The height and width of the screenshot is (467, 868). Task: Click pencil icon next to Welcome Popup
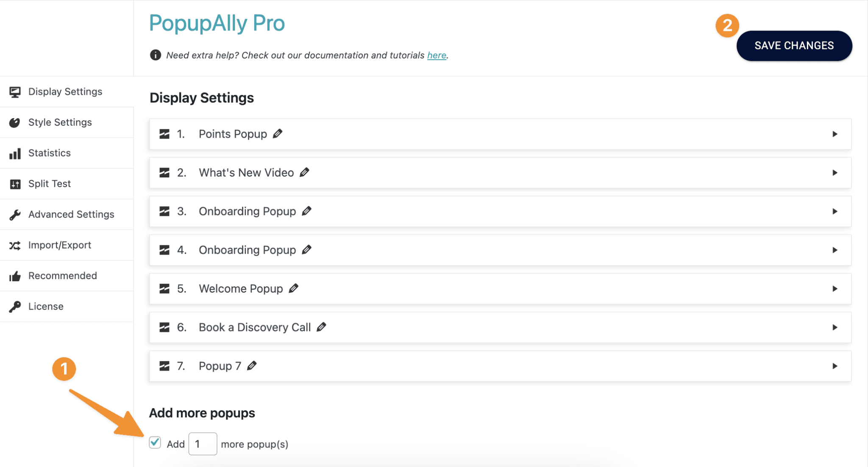click(293, 288)
